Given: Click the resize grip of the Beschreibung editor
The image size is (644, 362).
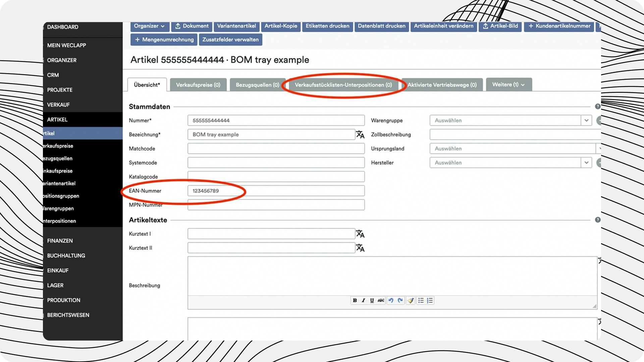Looking at the screenshot, I should click(594, 306).
